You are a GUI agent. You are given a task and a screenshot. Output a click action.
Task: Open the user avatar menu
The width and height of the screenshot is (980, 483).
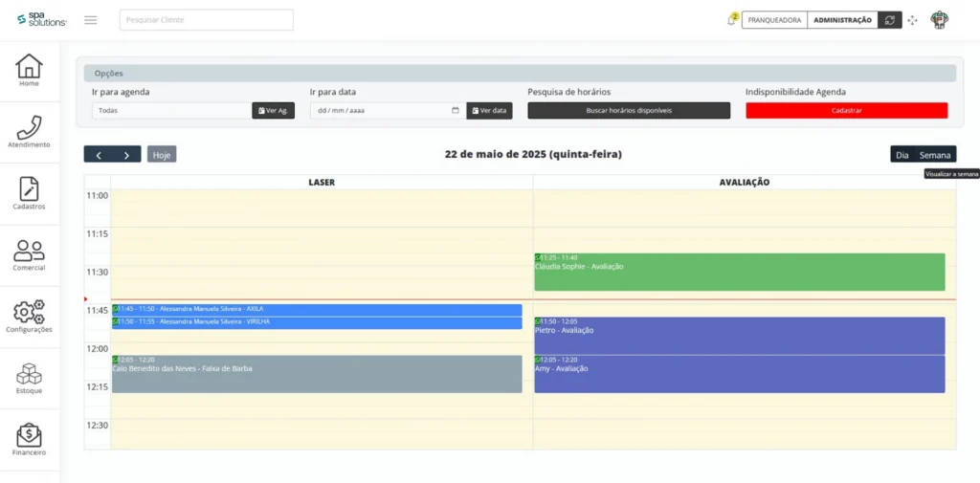click(940, 20)
